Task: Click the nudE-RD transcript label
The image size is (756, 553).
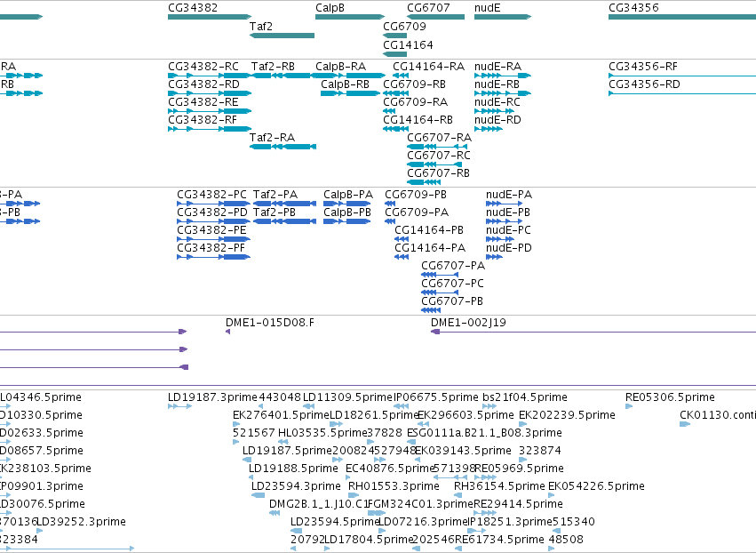Action: 497,120
